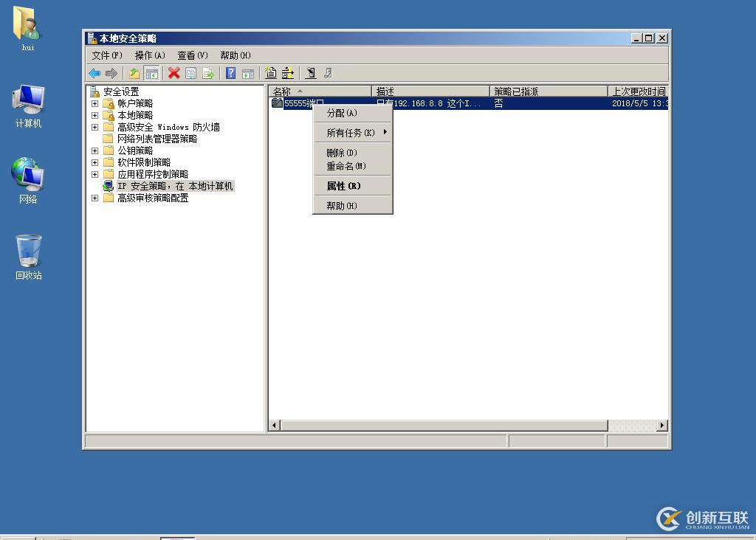Open the 文件(F) menu
The width and height of the screenshot is (756, 540).
click(107, 55)
